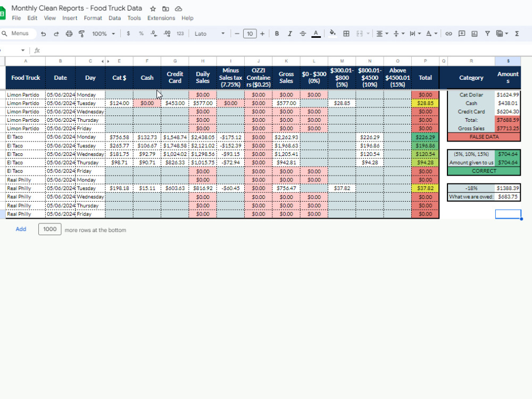
Task: Open the fill color picker
Action: pos(332,33)
